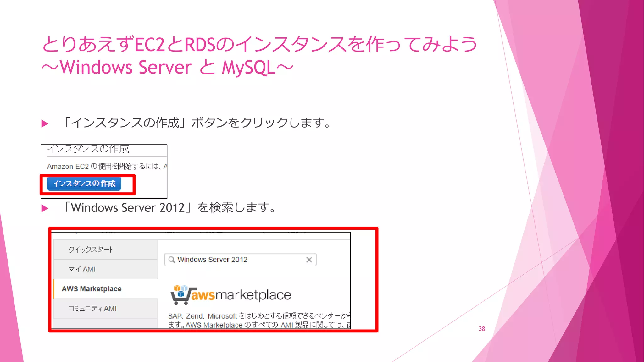
Task: Select the クイックスタート tab
Action: (106, 250)
